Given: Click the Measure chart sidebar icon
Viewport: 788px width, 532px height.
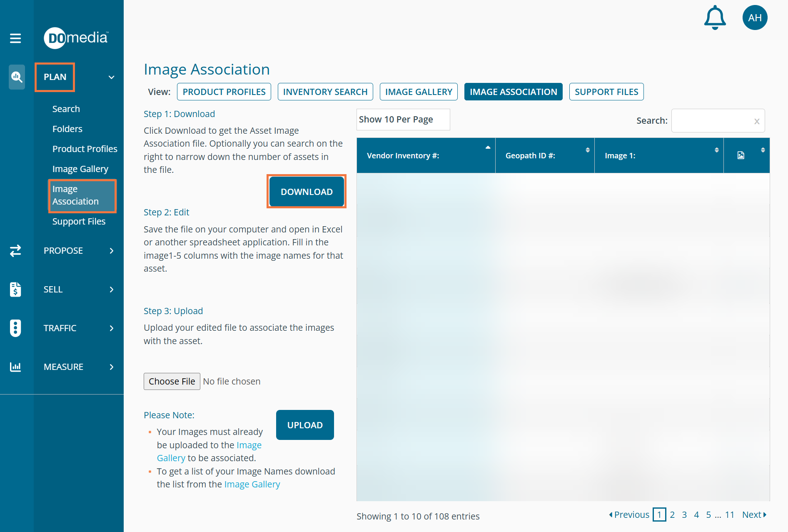Looking at the screenshot, I should [15, 367].
